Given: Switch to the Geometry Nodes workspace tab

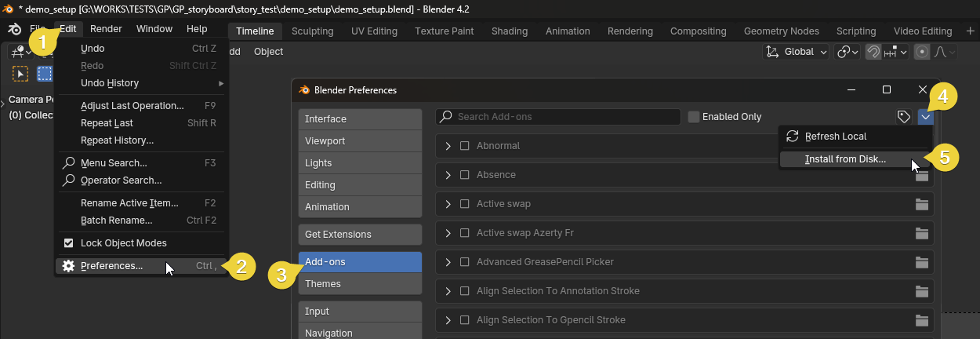Looking at the screenshot, I should click(x=781, y=31).
